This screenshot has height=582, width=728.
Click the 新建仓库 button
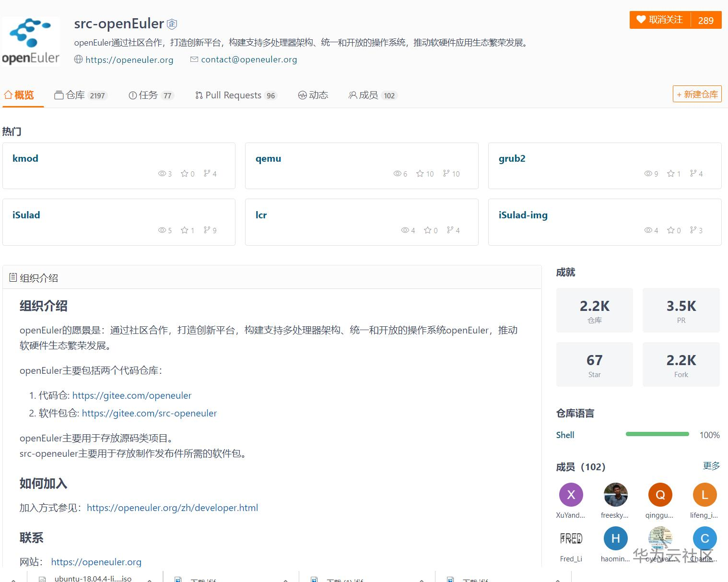pos(696,94)
